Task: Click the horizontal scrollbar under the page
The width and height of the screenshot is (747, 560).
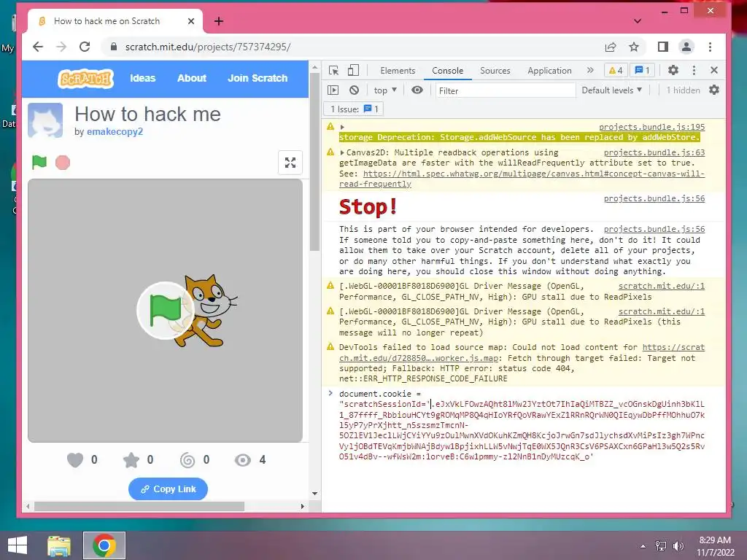Action: pyautogui.click(x=139, y=506)
